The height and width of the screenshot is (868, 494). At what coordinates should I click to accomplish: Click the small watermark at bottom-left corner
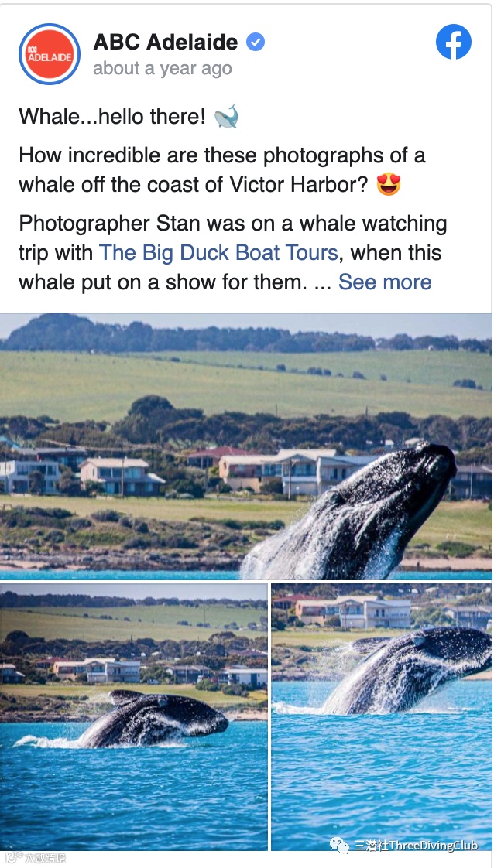coord(35,858)
